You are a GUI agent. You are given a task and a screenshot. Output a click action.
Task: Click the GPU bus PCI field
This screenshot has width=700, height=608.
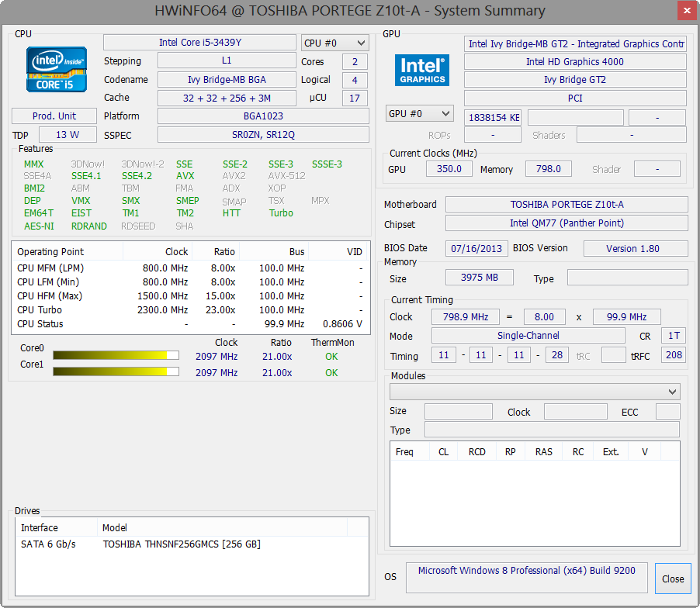[575, 98]
